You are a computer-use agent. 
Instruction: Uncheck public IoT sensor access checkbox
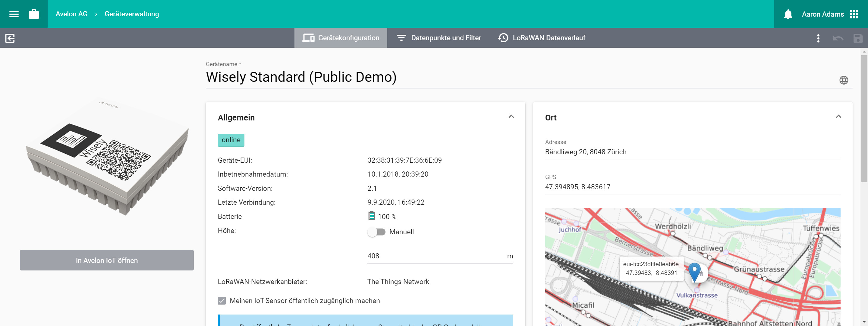(x=222, y=300)
